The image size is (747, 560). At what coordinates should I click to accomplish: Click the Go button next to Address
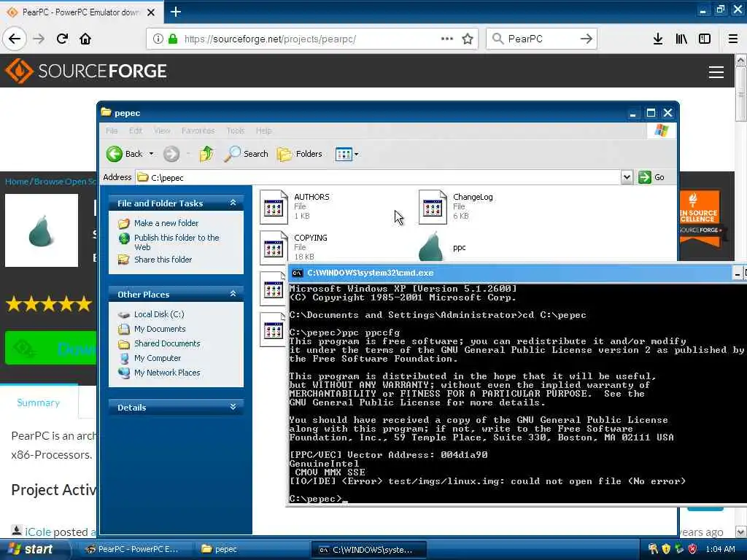651,177
